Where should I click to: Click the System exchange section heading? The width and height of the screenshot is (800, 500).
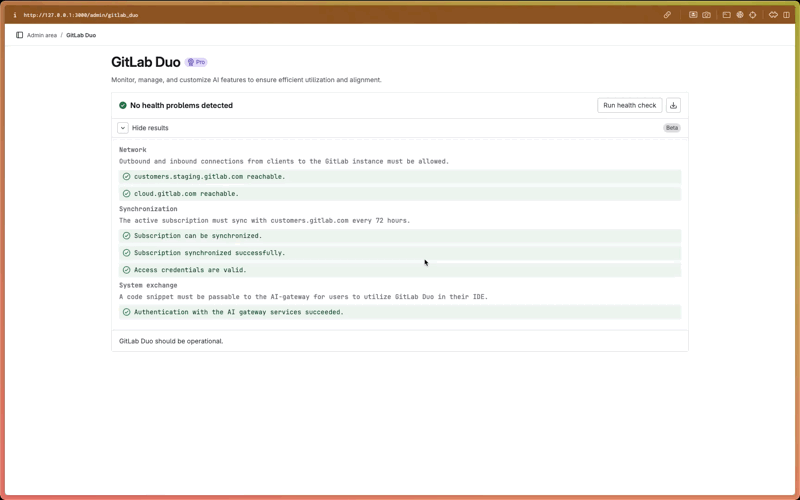(148, 285)
